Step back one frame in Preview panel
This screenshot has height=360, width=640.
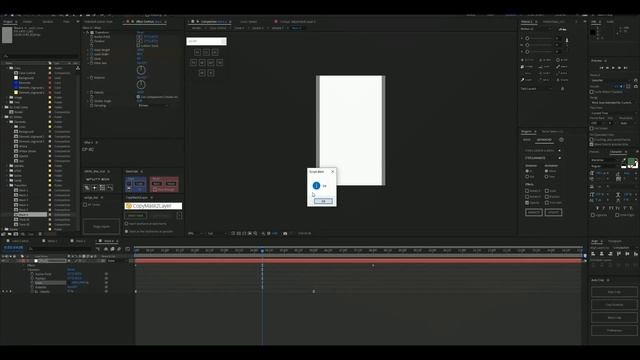607,68
